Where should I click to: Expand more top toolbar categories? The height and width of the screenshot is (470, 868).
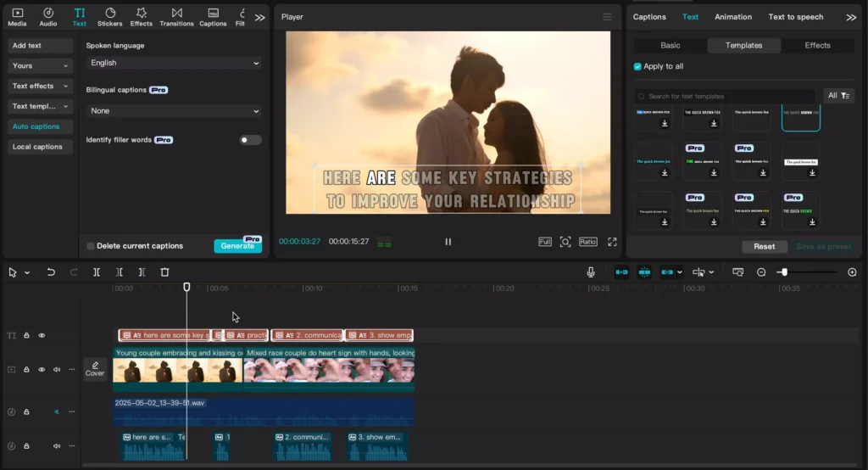(x=259, y=17)
